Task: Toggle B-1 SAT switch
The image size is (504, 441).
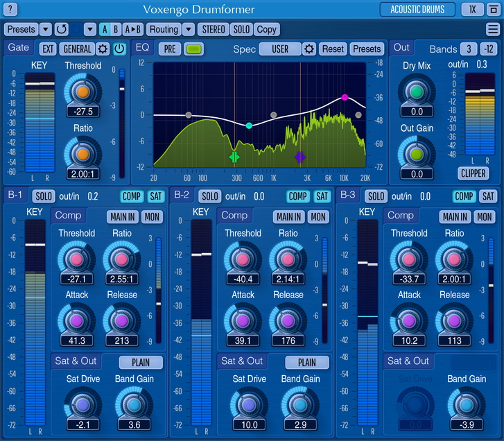Action: point(156,196)
